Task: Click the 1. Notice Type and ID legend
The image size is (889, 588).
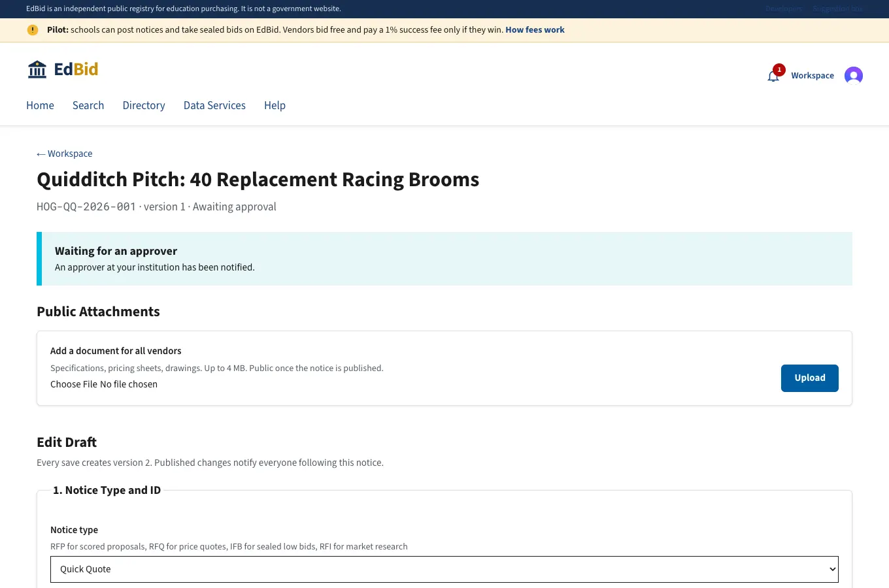Action: coord(107,490)
